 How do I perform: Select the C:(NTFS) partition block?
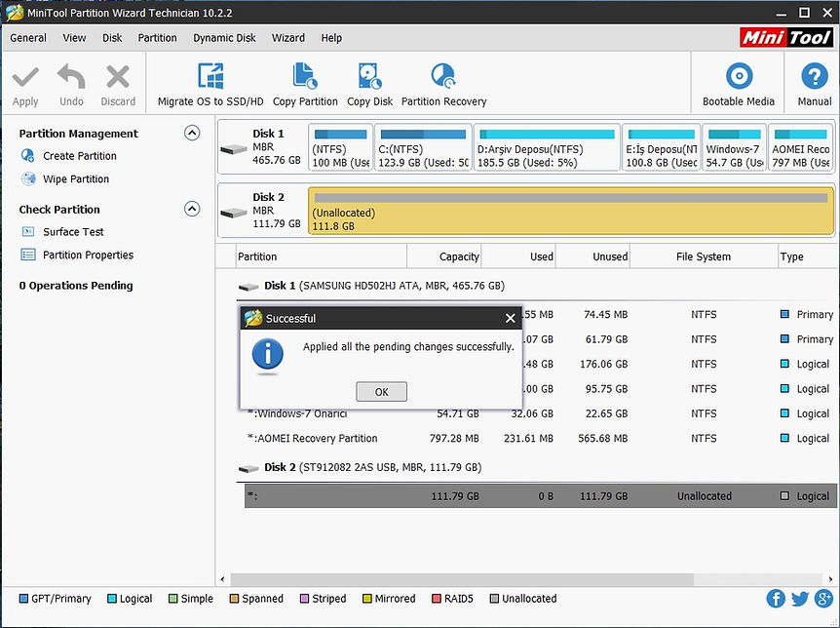[423, 147]
